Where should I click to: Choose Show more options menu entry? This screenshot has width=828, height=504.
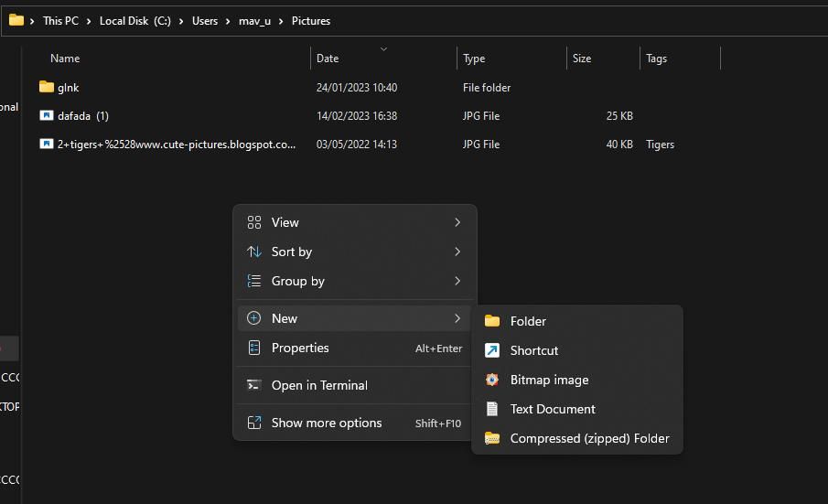click(327, 423)
